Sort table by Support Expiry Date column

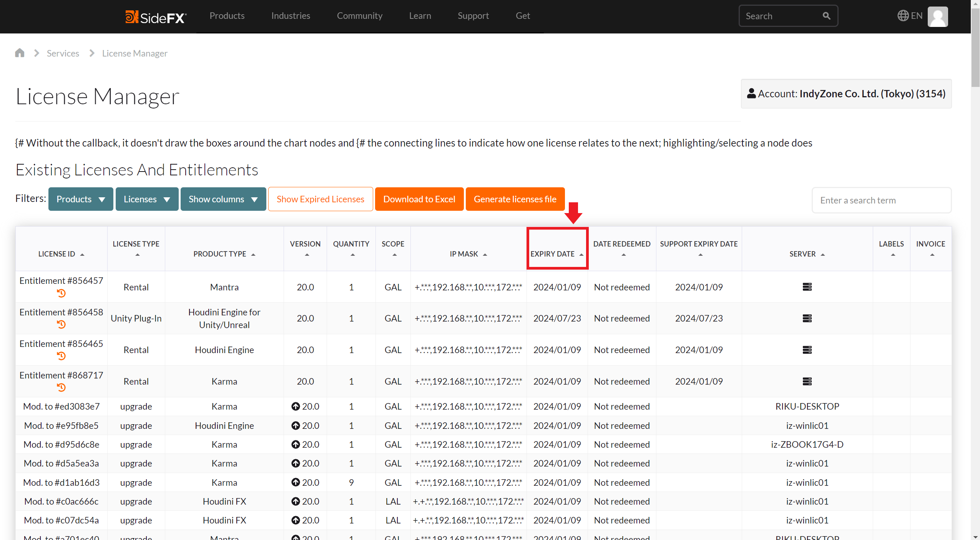pyautogui.click(x=699, y=249)
